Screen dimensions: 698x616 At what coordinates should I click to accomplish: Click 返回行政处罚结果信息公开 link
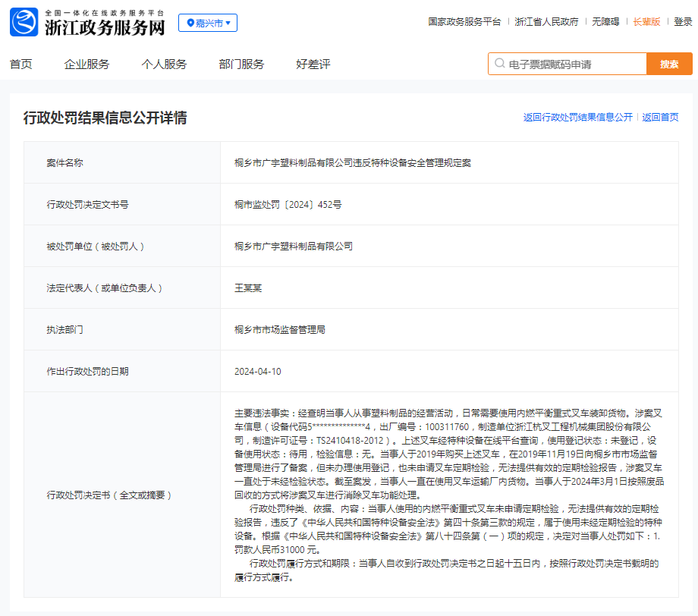pos(577,118)
